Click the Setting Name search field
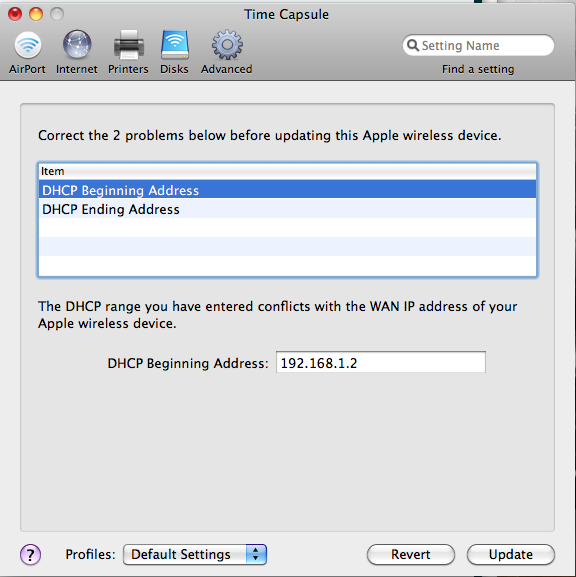Screen dimensions: 576x577 click(x=478, y=45)
